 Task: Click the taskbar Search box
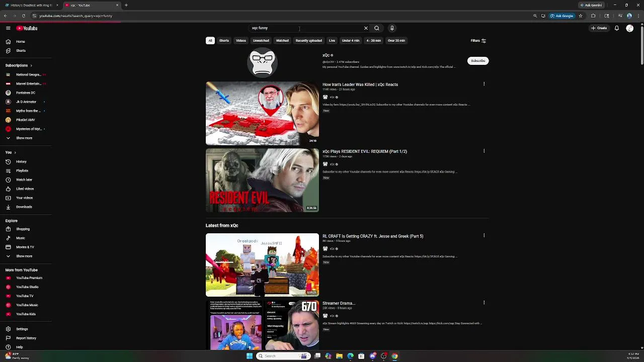283,356
